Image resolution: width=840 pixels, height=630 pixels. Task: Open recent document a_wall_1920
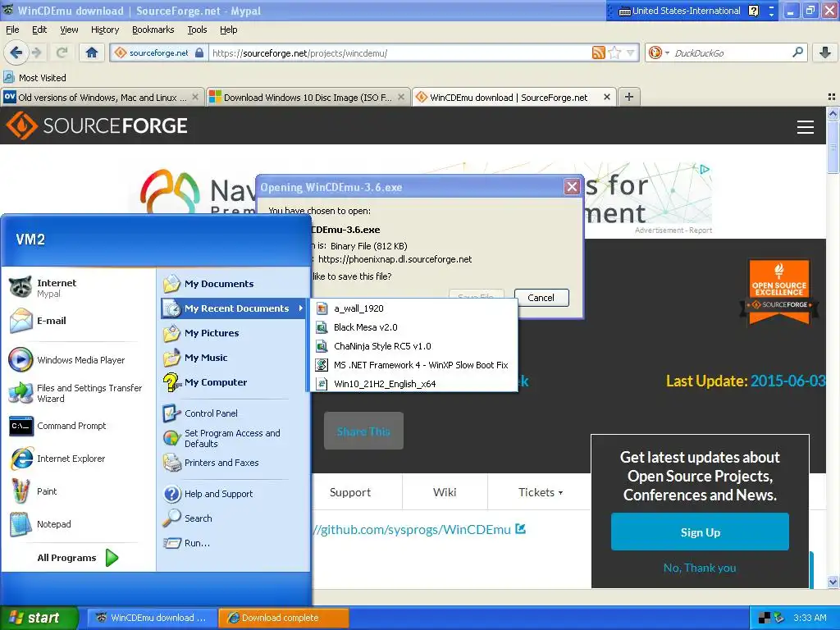click(413, 308)
